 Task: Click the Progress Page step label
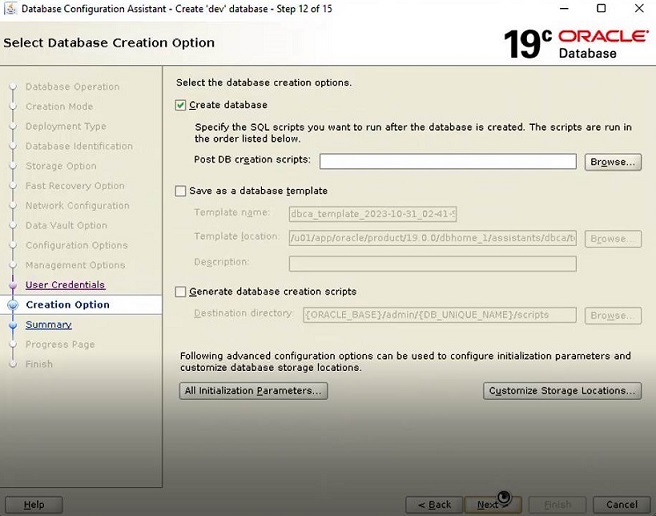coord(60,344)
